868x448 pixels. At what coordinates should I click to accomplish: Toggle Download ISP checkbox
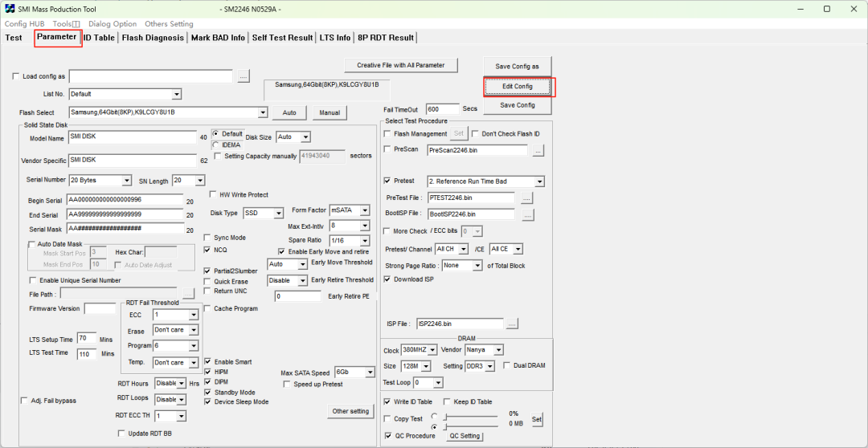point(387,279)
